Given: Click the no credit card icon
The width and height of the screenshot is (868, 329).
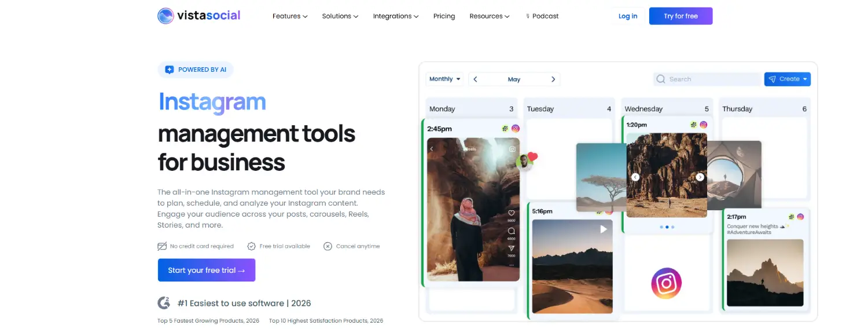Looking at the screenshot, I should [x=162, y=246].
